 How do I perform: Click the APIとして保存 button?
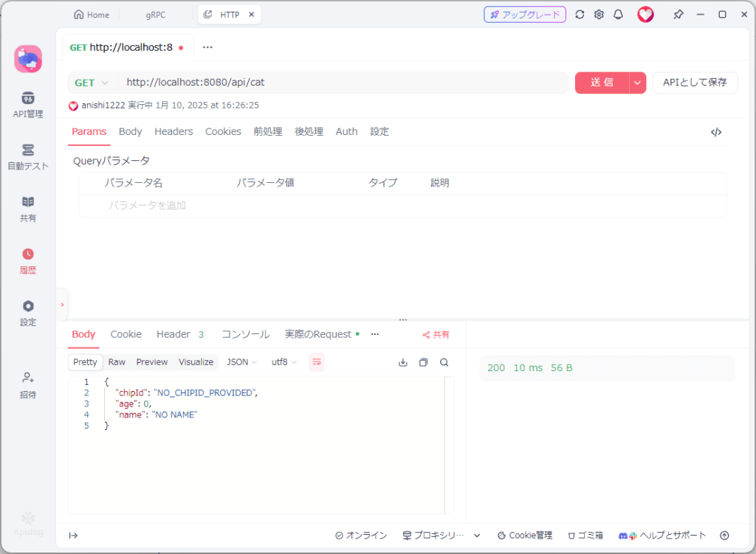pos(695,83)
